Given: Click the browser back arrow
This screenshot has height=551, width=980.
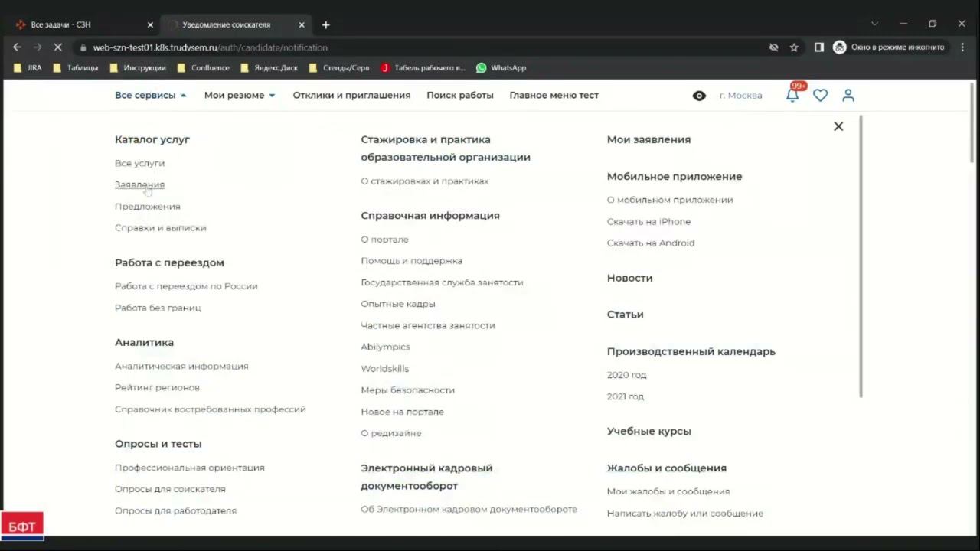Looking at the screenshot, I should click(x=17, y=47).
